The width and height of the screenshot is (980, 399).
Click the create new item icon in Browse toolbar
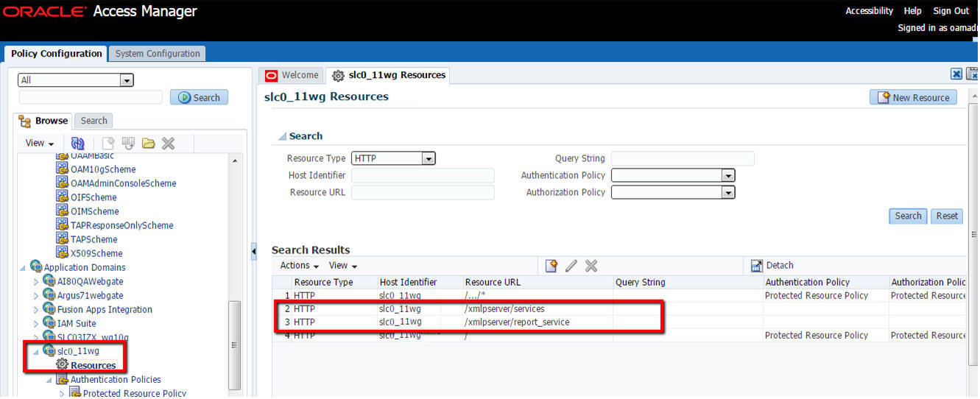107,144
